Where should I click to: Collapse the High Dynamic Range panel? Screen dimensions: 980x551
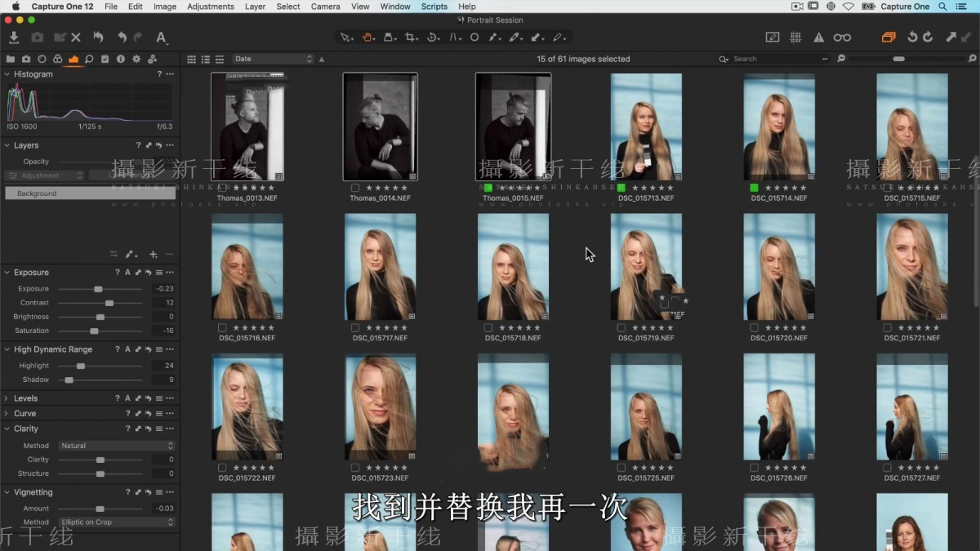(7, 349)
